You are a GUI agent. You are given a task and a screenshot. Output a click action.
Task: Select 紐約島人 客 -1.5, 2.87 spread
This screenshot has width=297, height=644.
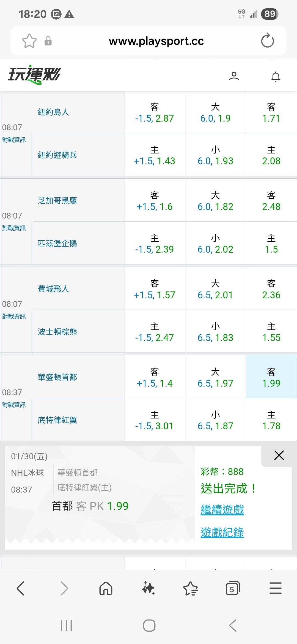click(155, 113)
